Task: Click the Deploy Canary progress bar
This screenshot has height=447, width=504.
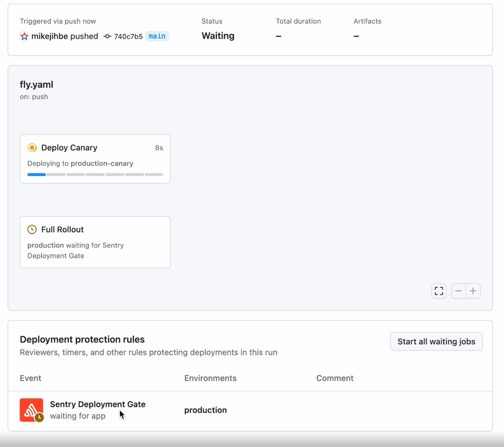Action: pos(95,174)
